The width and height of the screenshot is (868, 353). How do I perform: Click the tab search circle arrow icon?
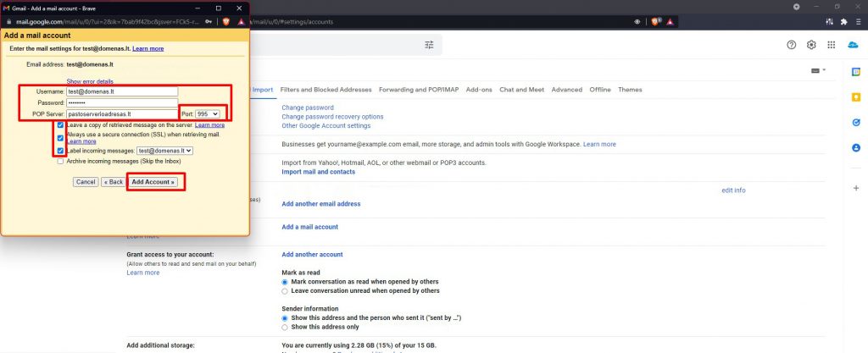[x=797, y=7]
